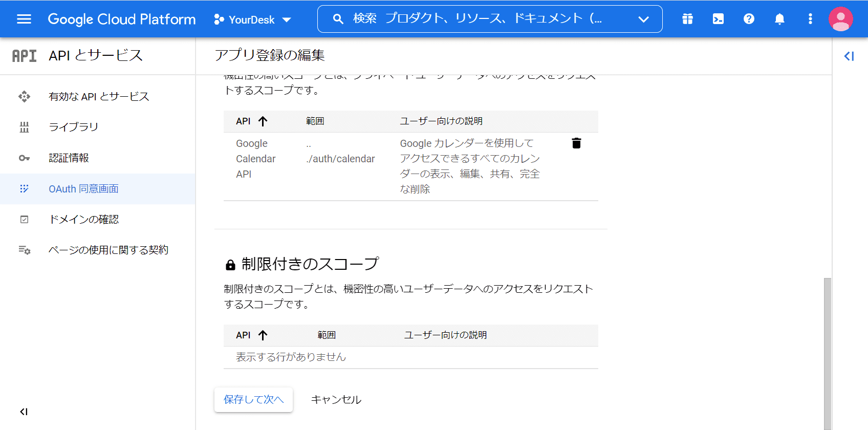Open the three-dot settings menu

[x=810, y=19]
